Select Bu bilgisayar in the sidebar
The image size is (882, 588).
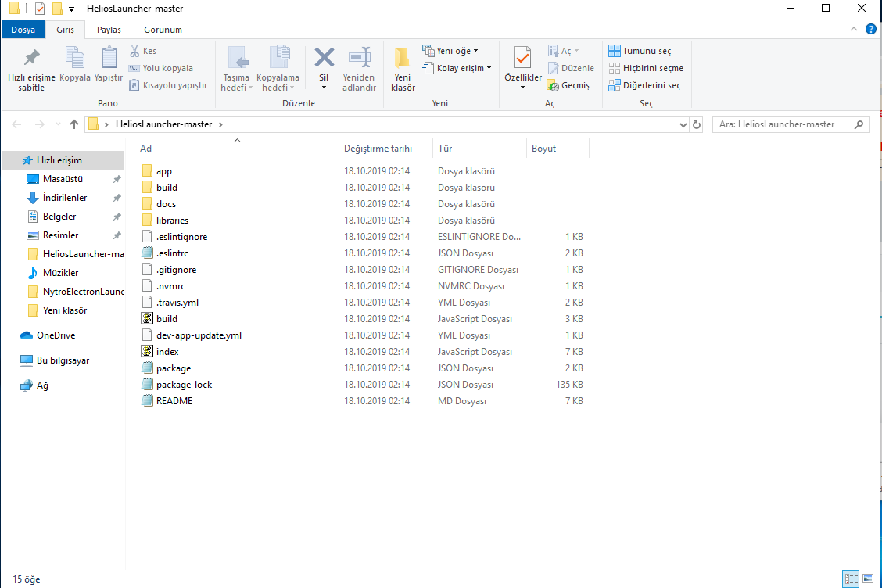63,360
